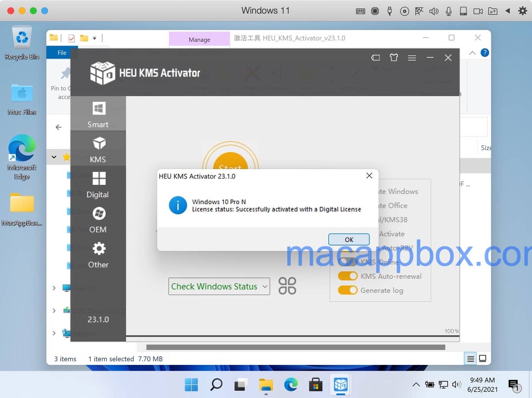Click the File Explorer help question icon
Screen dimensions: 532x398
pyautogui.click(x=484, y=52)
